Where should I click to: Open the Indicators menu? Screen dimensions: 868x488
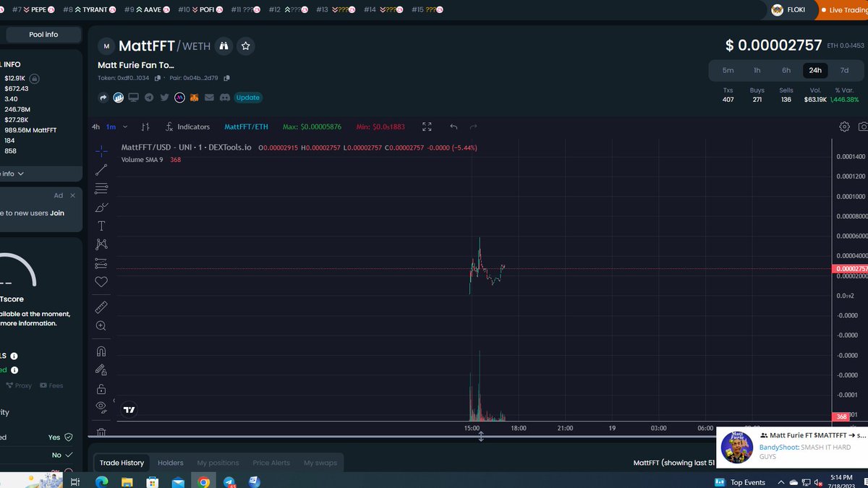[187, 127]
